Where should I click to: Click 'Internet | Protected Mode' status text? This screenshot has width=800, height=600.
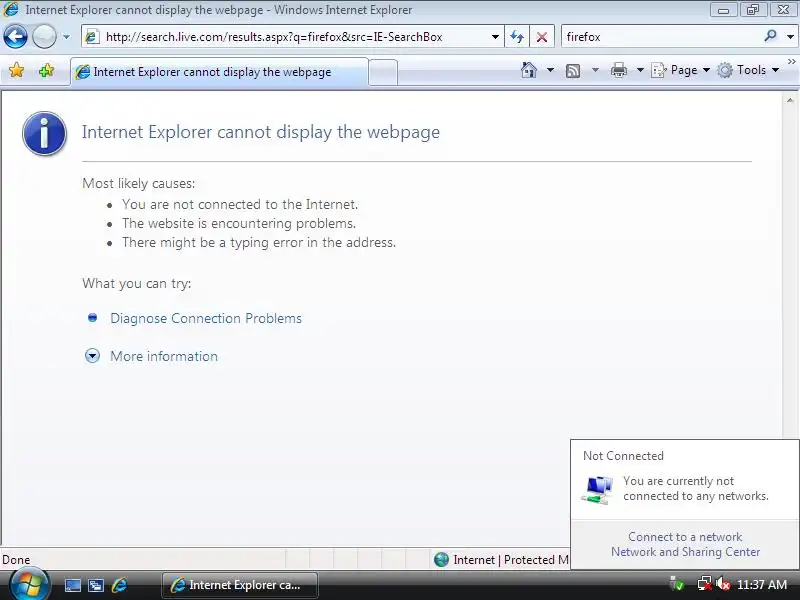coord(511,560)
